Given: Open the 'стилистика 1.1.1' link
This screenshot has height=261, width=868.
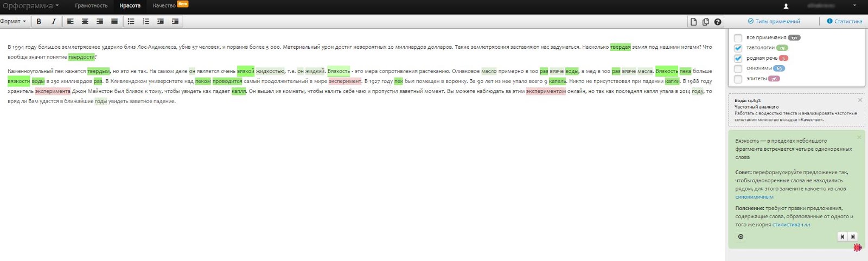Looking at the screenshot, I should [x=791, y=225].
